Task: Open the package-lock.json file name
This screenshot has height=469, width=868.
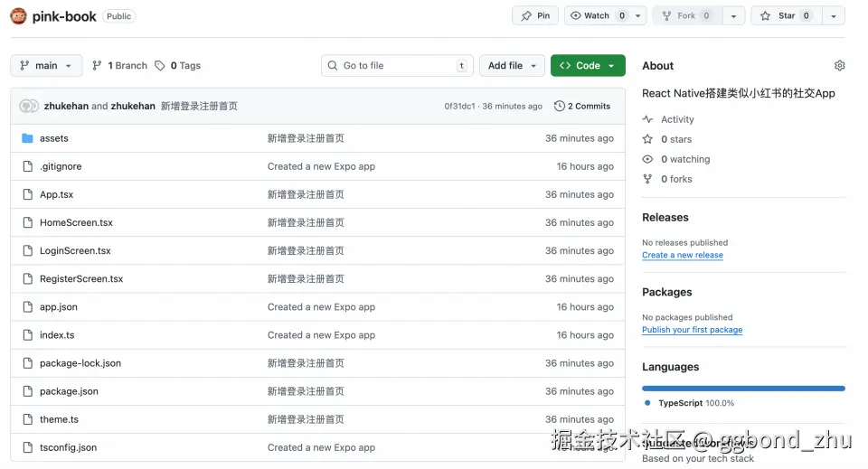Action: point(80,363)
